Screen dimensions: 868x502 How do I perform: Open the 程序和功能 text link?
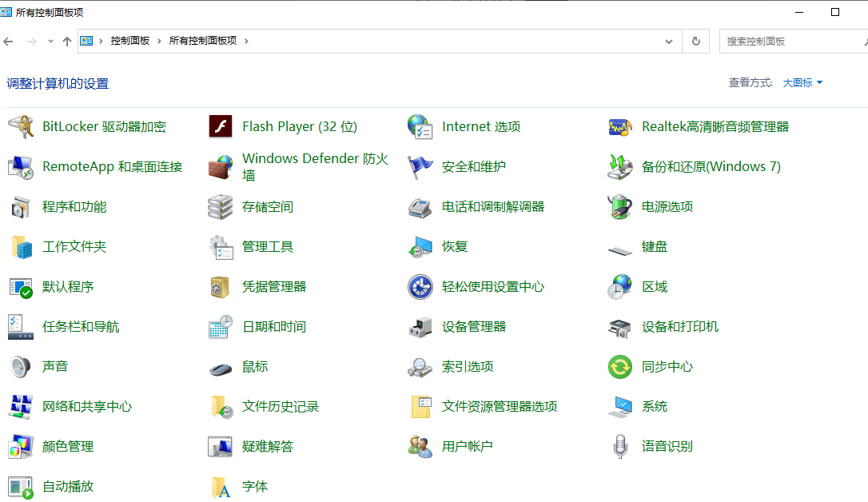[74, 207]
